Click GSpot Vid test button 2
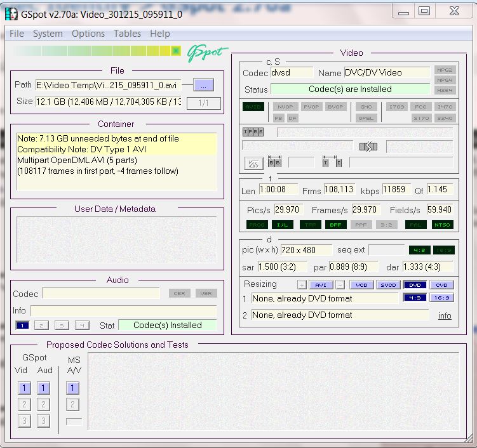Image resolution: width=477 pixels, height=448 pixels. pyautogui.click(x=24, y=405)
